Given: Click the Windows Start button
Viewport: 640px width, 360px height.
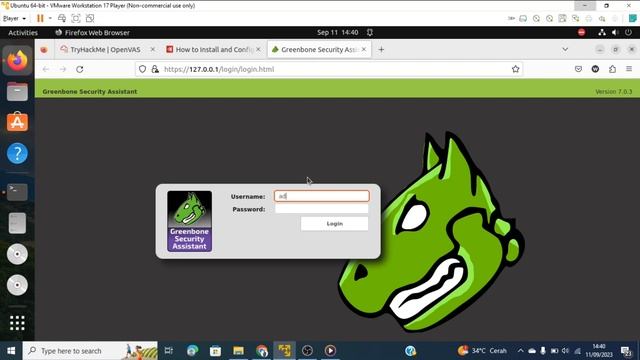Looking at the screenshot, I should [x=11, y=351].
